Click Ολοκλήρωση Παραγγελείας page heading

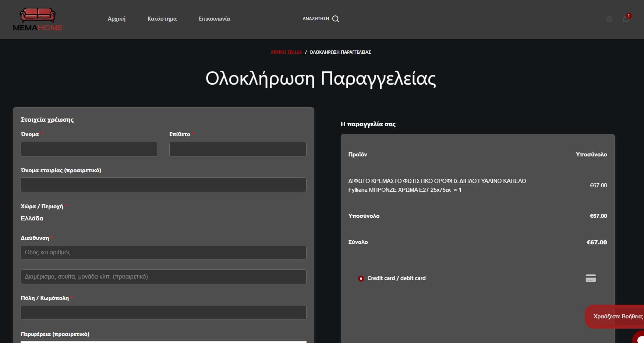pos(321,79)
